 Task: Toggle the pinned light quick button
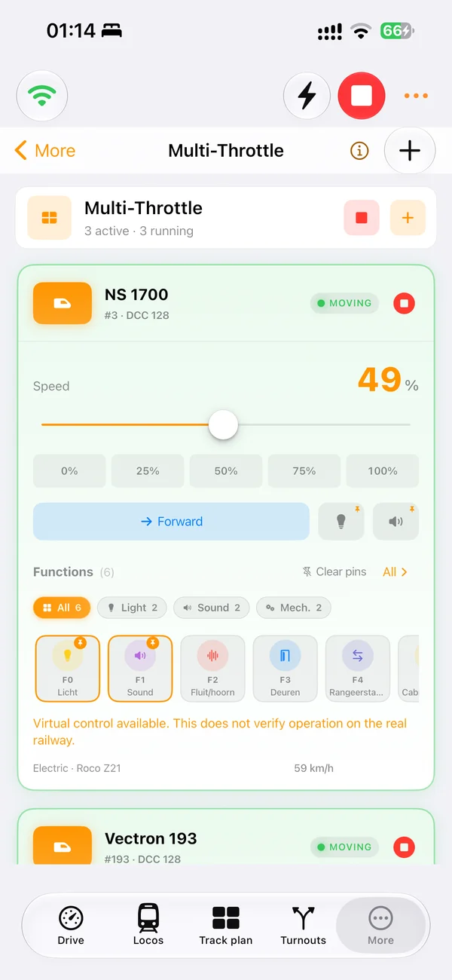(x=341, y=522)
